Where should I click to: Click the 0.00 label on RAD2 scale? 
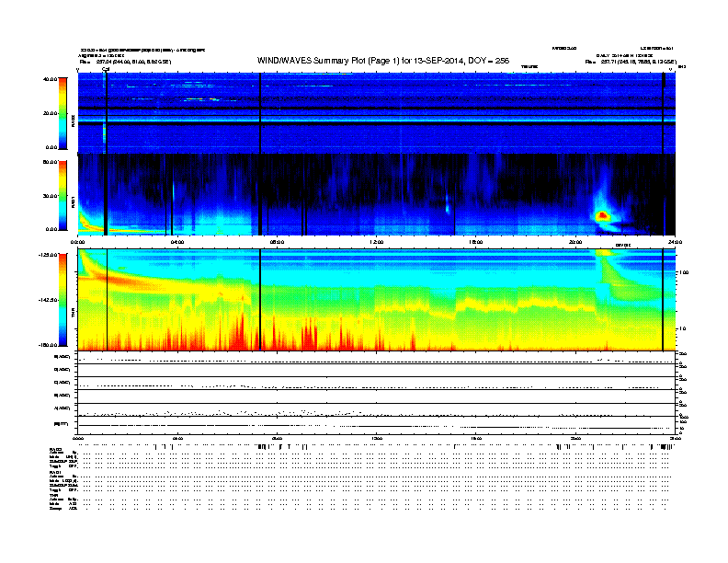pyautogui.click(x=51, y=147)
